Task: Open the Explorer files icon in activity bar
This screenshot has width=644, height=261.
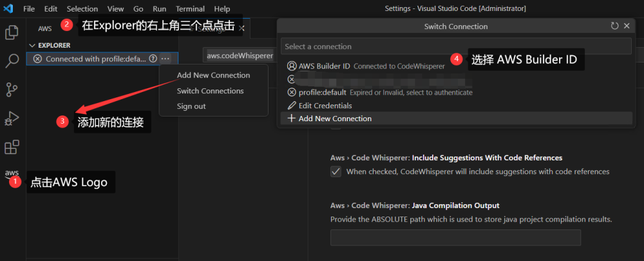Action: click(x=12, y=32)
